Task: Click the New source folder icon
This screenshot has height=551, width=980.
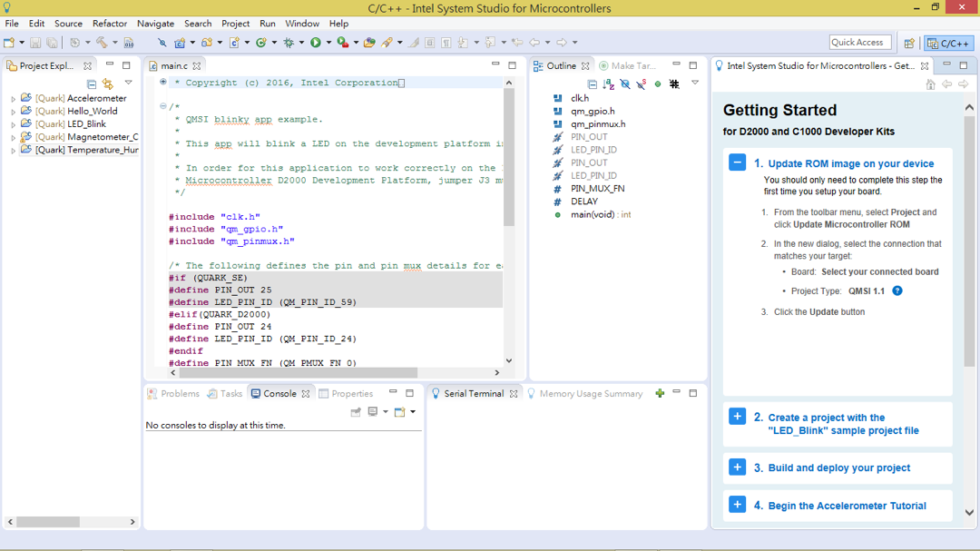Action: pos(206,43)
